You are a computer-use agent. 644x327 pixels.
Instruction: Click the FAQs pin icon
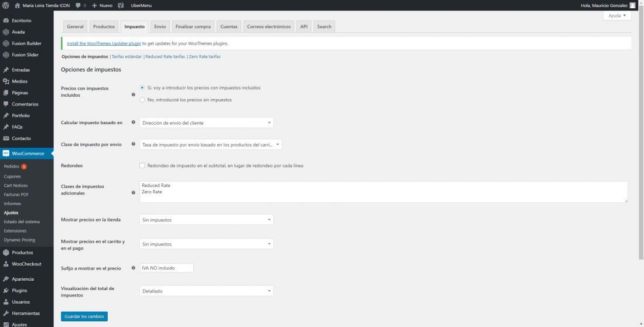[x=6, y=127]
